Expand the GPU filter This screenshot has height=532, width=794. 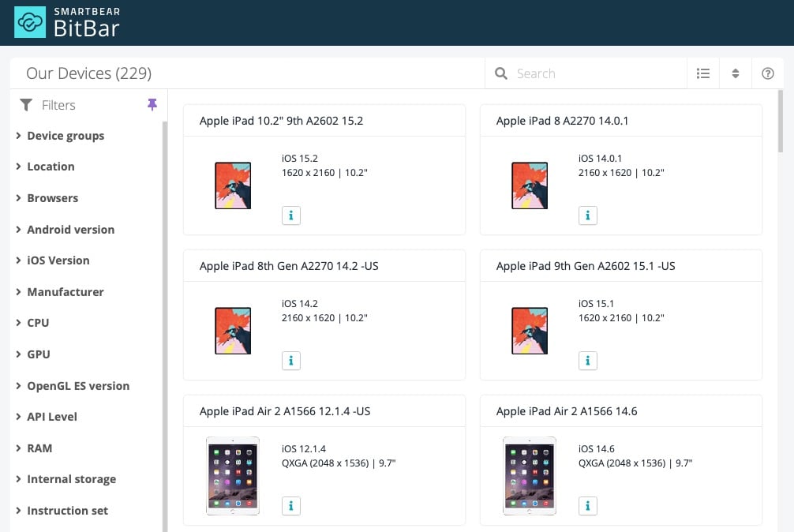33,354
